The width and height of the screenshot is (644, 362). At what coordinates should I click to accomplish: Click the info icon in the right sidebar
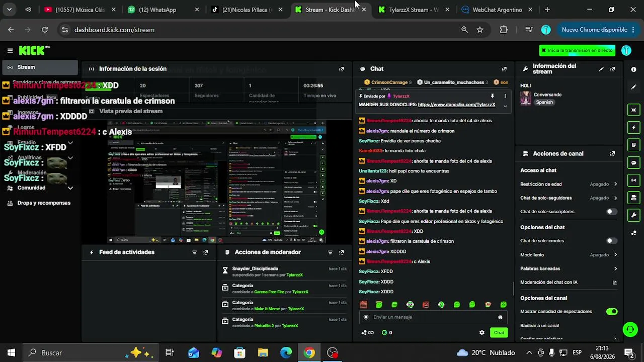coord(633,69)
